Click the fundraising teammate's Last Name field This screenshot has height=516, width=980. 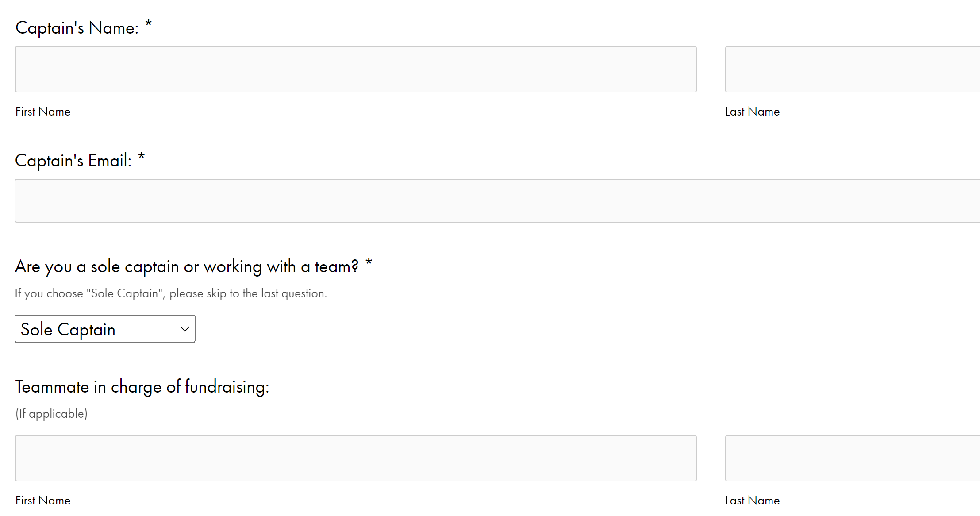pos(852,458)
